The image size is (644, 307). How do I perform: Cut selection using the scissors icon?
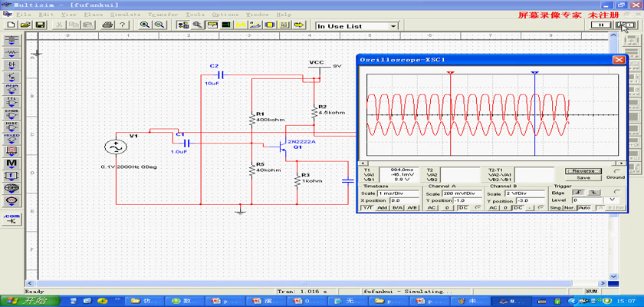click(x=60, y=25)
